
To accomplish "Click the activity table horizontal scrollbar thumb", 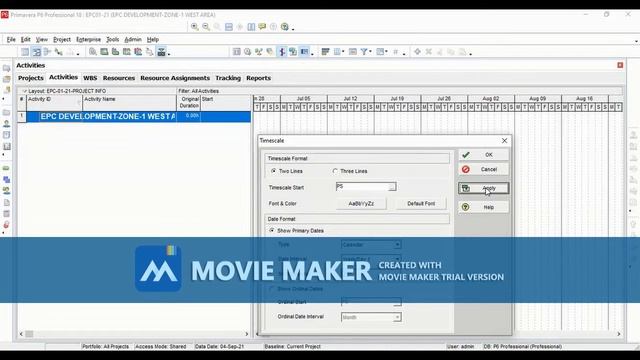I will 29,334.
